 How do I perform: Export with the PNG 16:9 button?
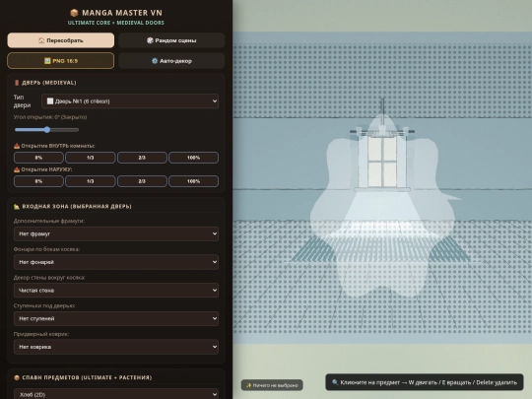[x=61, y=61]
